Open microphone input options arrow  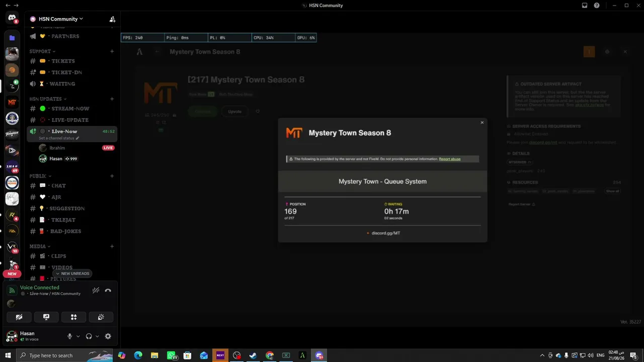pos(78,336)
